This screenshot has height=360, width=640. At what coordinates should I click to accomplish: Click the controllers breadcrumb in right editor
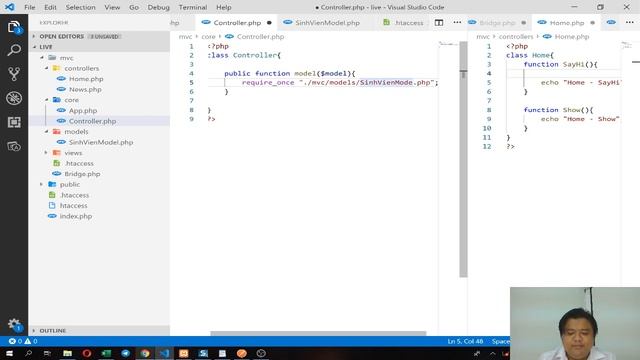point(516,37)
